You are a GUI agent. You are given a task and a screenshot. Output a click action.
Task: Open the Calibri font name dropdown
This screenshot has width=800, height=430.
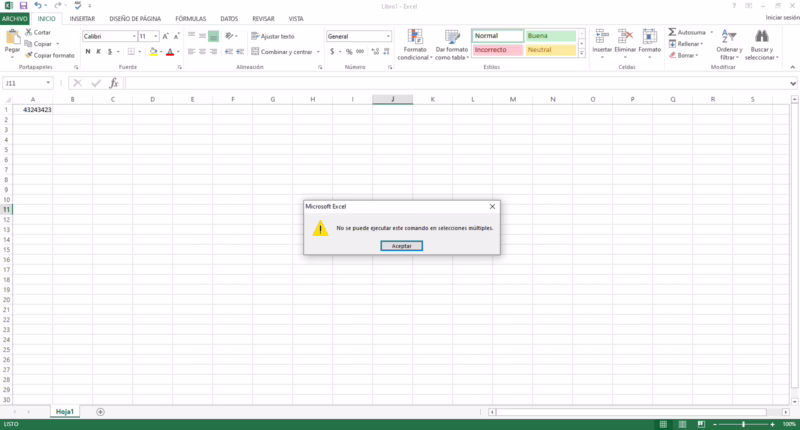click(134, 36)
